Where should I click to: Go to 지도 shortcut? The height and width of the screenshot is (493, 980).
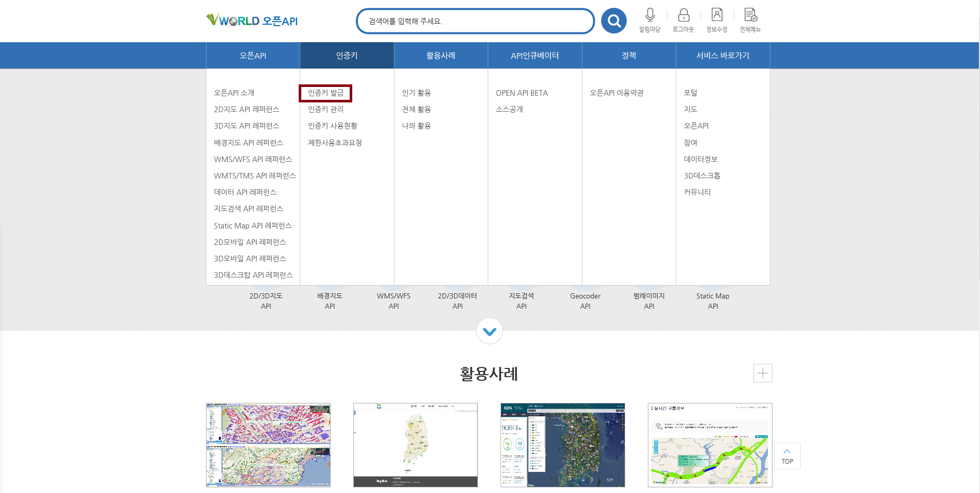(691, 110)
